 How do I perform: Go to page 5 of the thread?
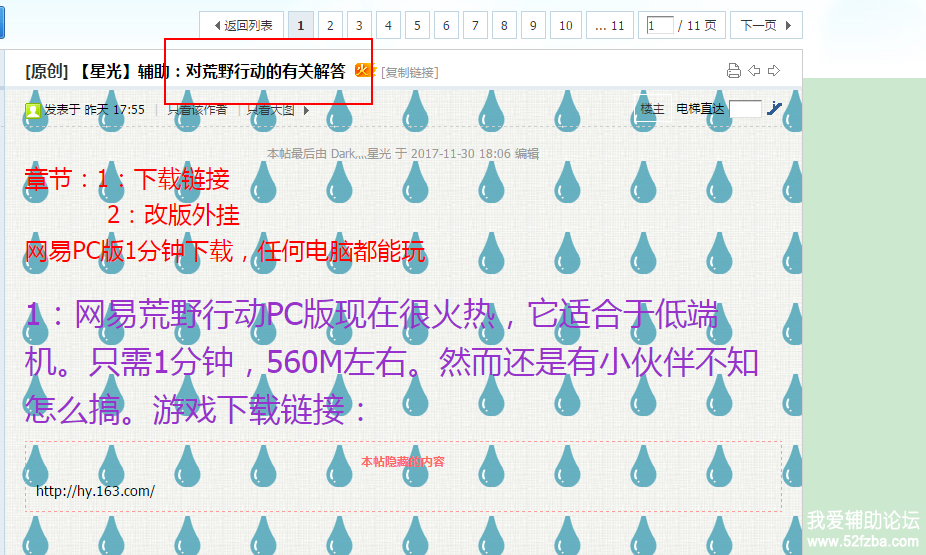click(417, 25)
